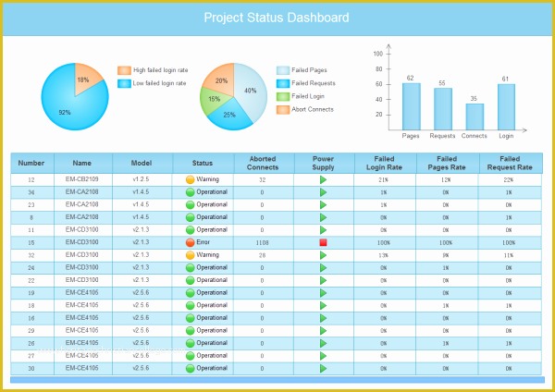Click the green power supply arrow in row 11

(x=323, y=230)
